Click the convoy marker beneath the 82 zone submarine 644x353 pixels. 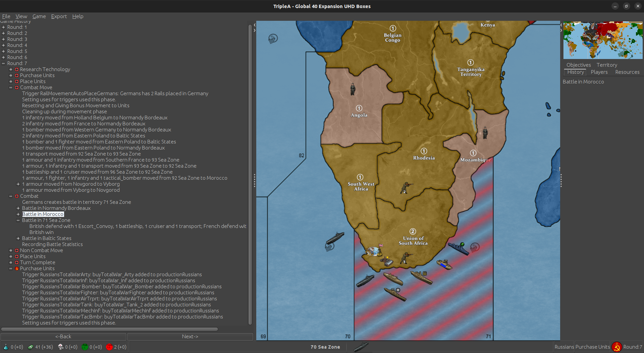click(329, 247)
